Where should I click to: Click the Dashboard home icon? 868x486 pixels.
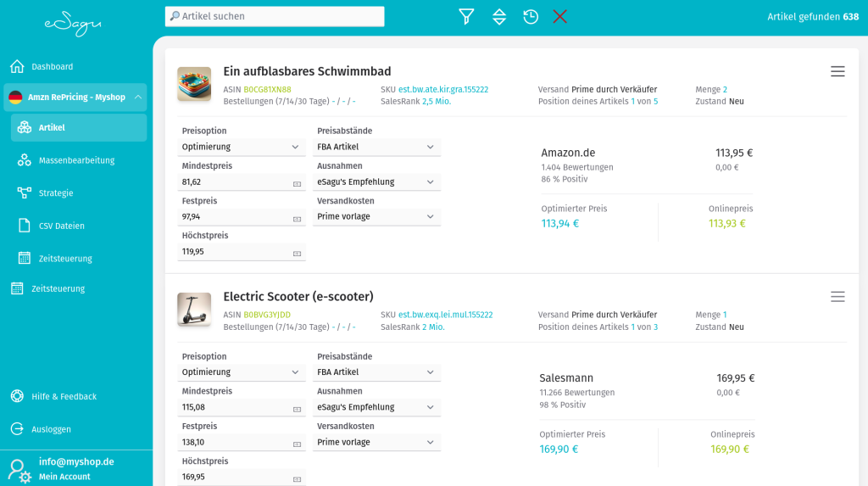(x=17, y=66)
